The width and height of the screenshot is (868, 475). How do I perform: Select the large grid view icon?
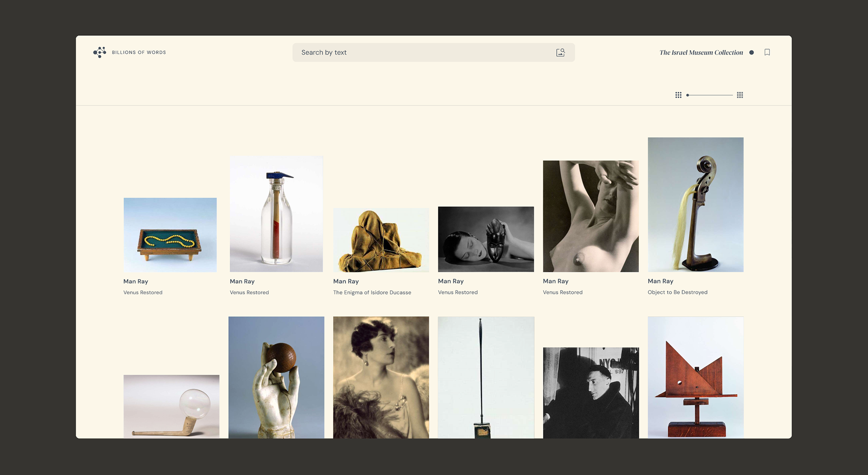coord(678,95)
